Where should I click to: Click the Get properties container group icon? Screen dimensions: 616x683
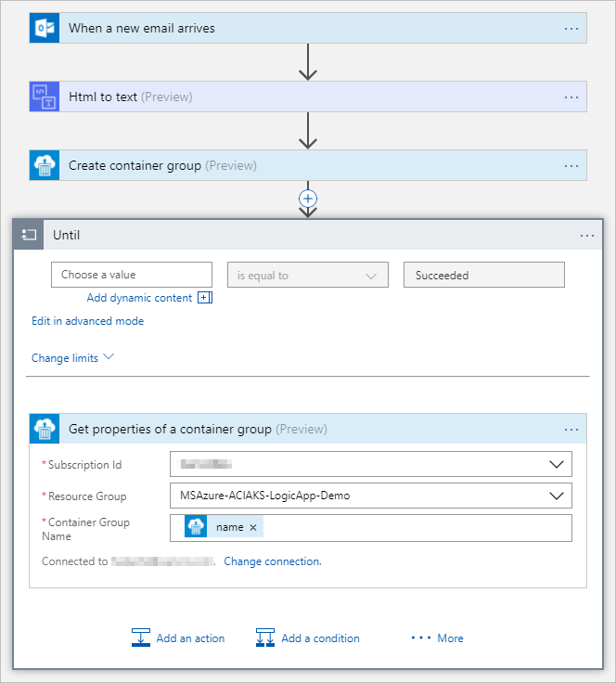coord(45,429)
